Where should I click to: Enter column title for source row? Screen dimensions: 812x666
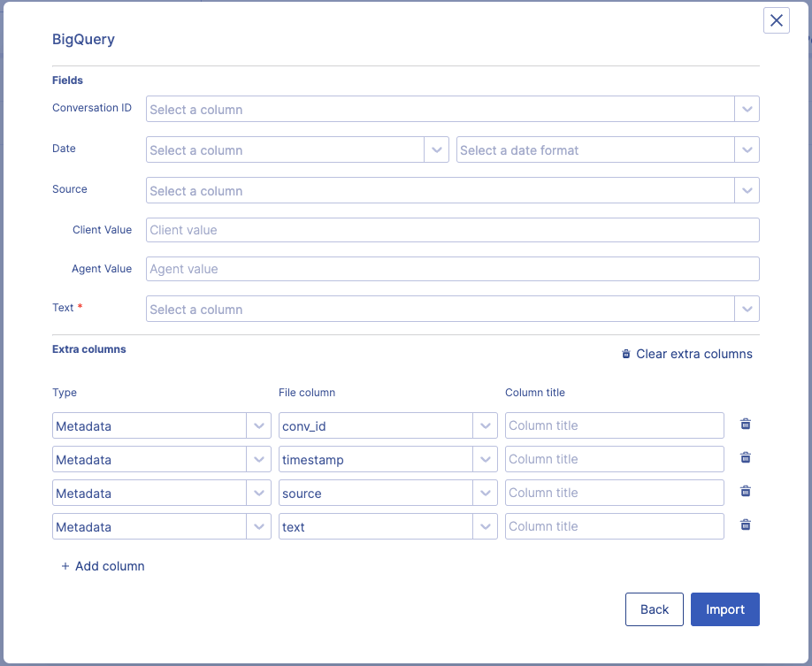tap(614, 493)
